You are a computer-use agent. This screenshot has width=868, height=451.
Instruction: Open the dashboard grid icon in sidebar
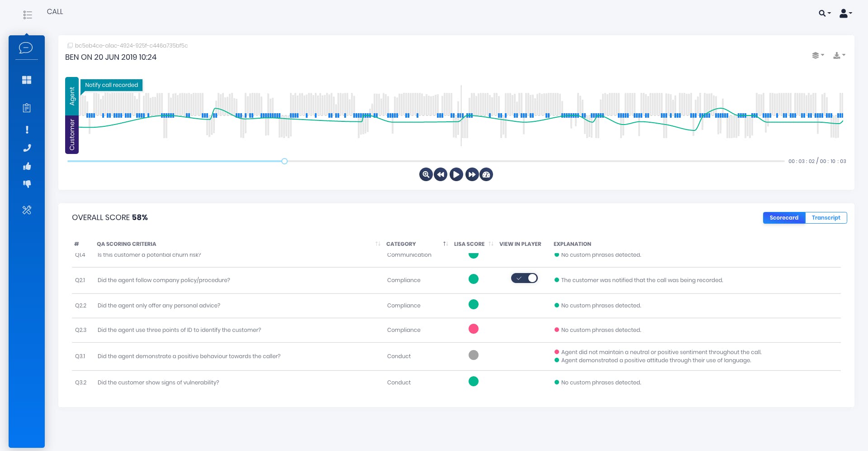pos(27,80)
